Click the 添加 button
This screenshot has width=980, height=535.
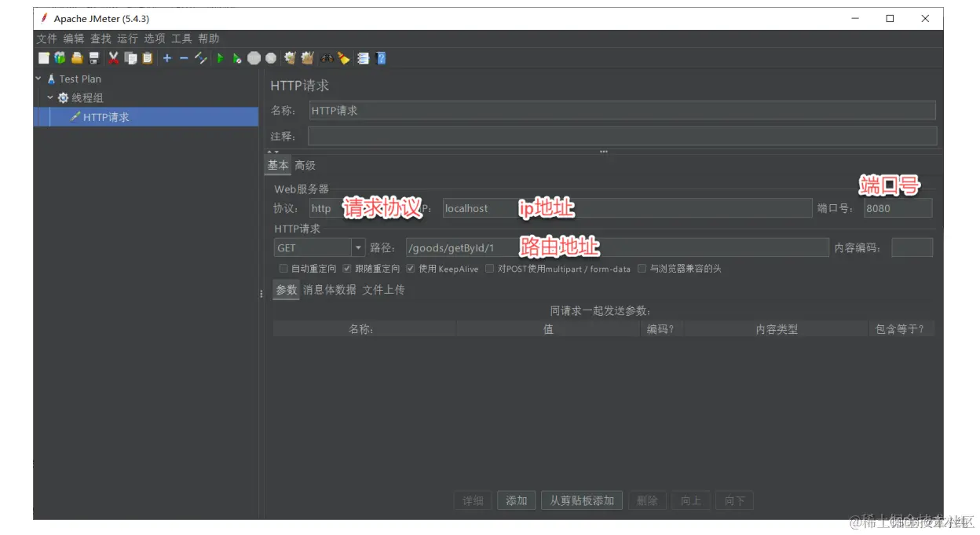517,500
